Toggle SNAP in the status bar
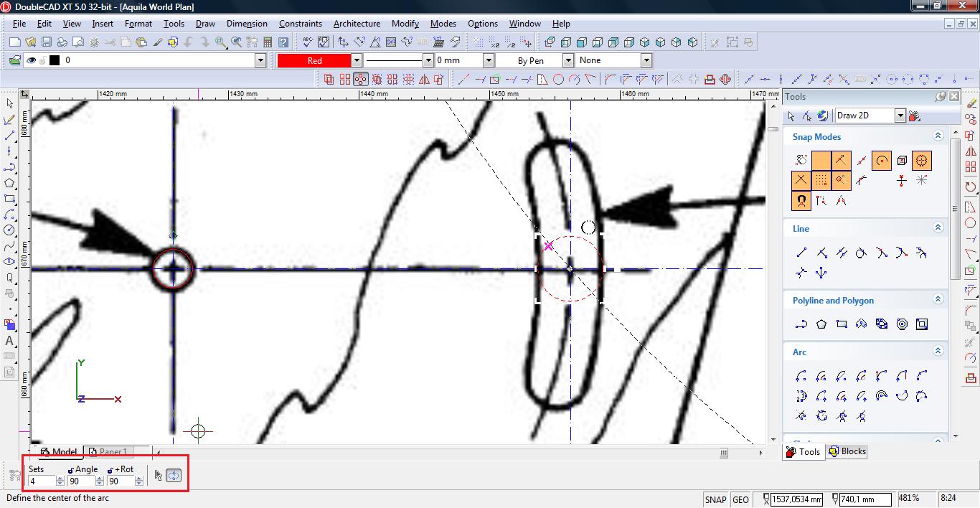 coord(715,499)
